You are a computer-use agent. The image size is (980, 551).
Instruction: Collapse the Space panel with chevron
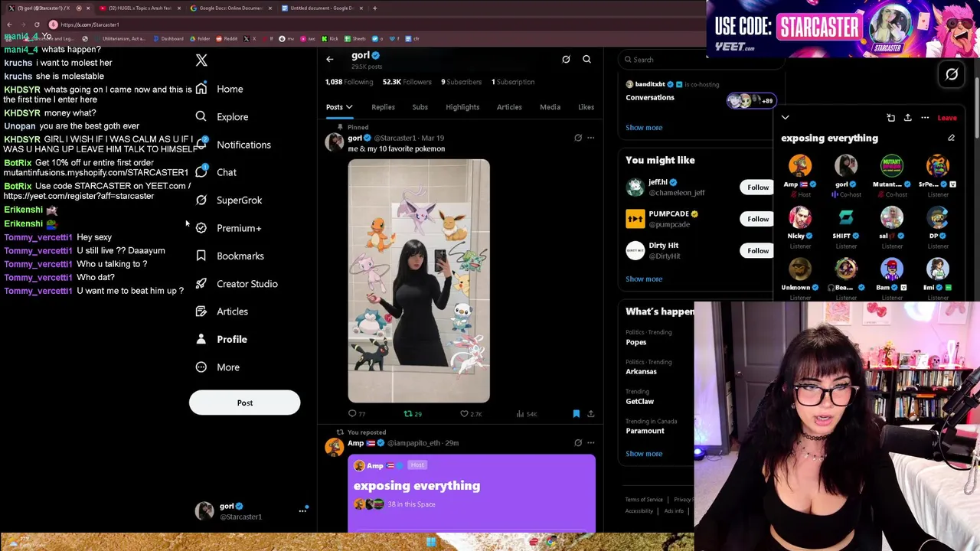tap(785, 118)
